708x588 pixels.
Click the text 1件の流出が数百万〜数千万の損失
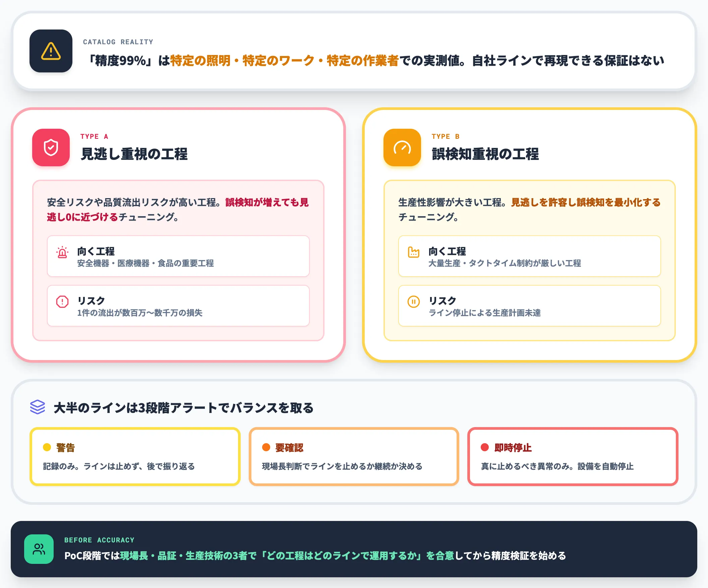(x=140, y=313)
